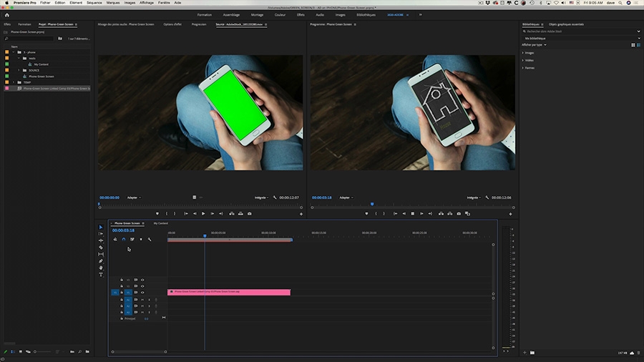
Task: Open Program monitor button editor plus
Action: (x=510, y=214)
